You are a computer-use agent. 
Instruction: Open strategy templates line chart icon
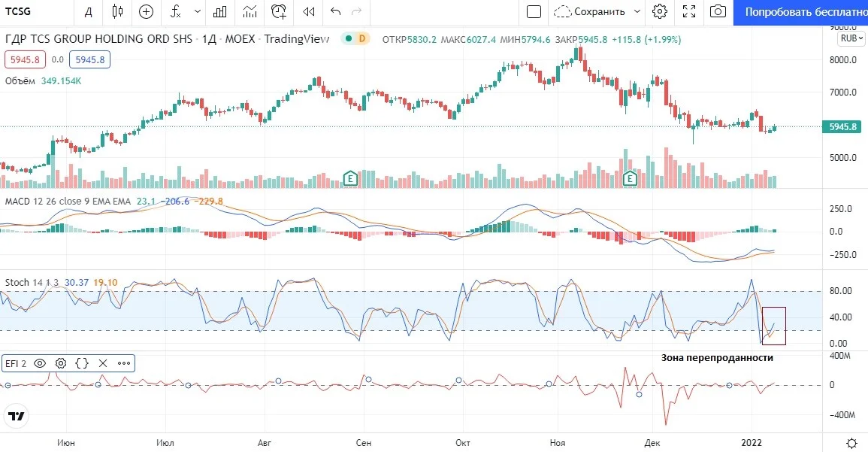(x=250, y=11)
